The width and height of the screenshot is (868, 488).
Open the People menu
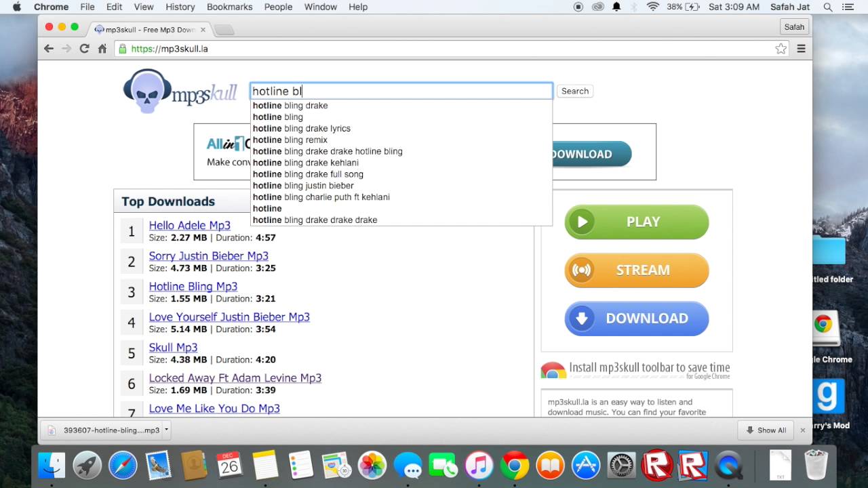278,7
